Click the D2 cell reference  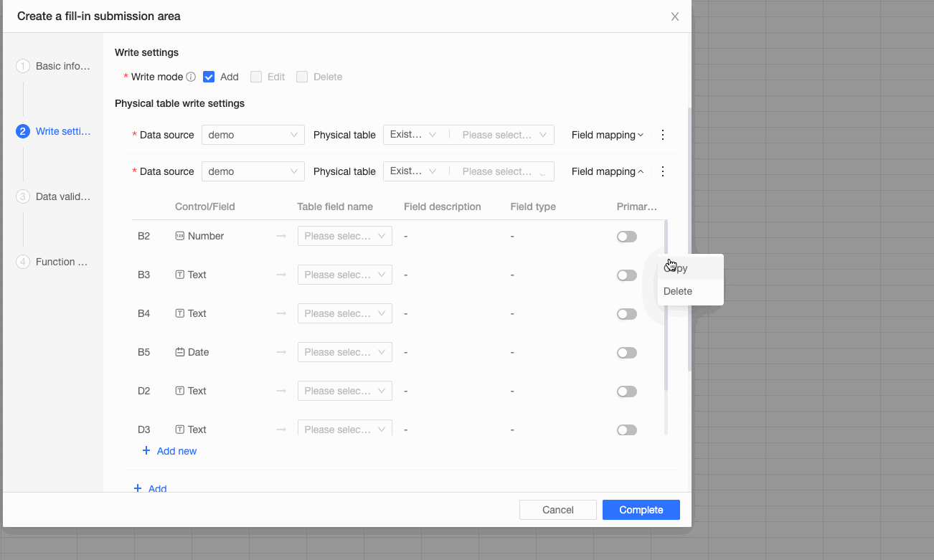pos(144,391)
